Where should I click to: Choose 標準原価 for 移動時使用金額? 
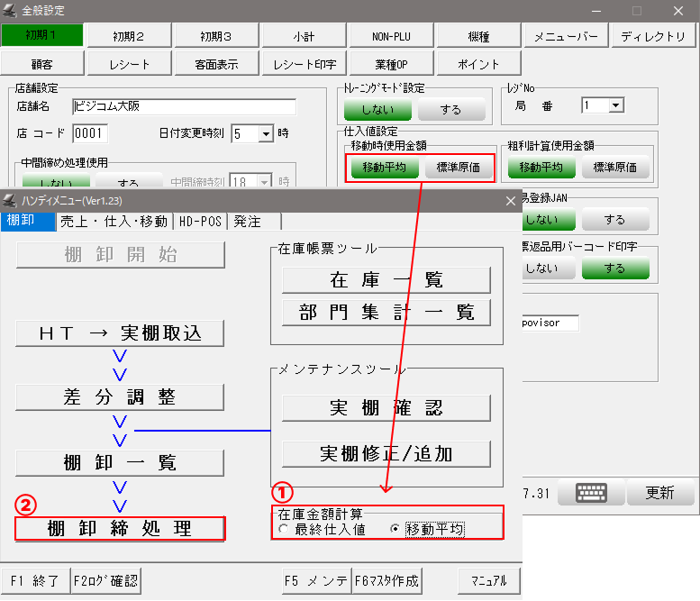tap(459, 167)
